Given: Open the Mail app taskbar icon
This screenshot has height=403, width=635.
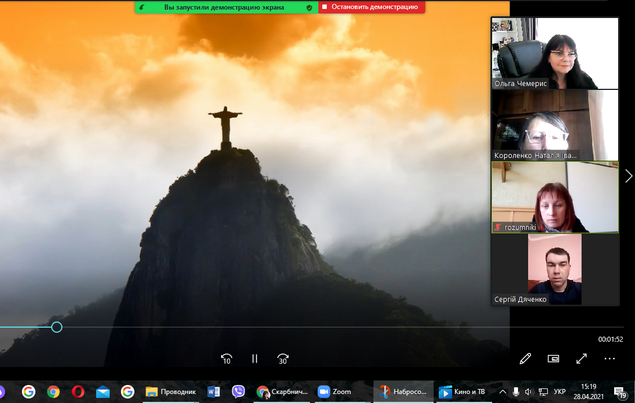Looking at the screenshot, I should pos(102,392).
